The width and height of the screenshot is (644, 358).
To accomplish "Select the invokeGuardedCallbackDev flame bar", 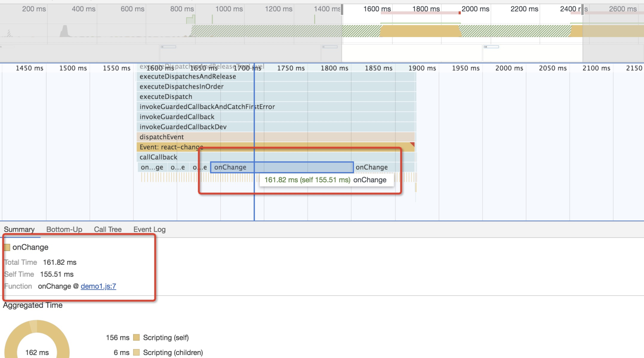I will tap(276, 127).
